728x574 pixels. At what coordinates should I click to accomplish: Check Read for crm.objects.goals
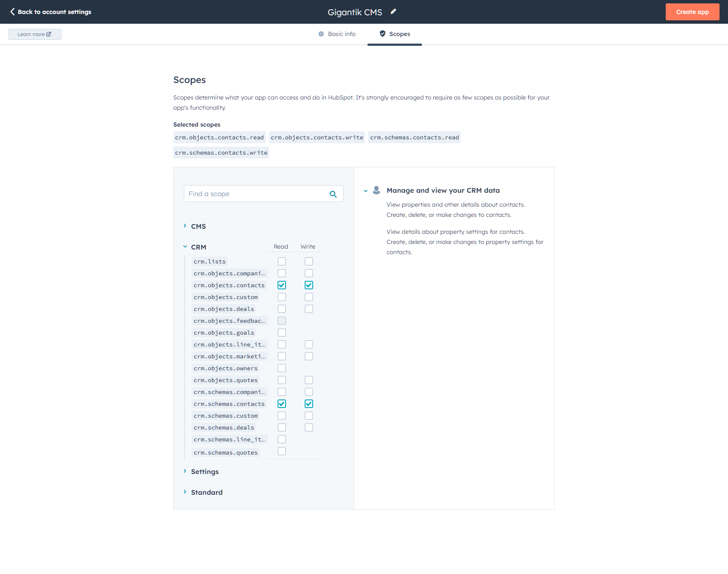282,333
